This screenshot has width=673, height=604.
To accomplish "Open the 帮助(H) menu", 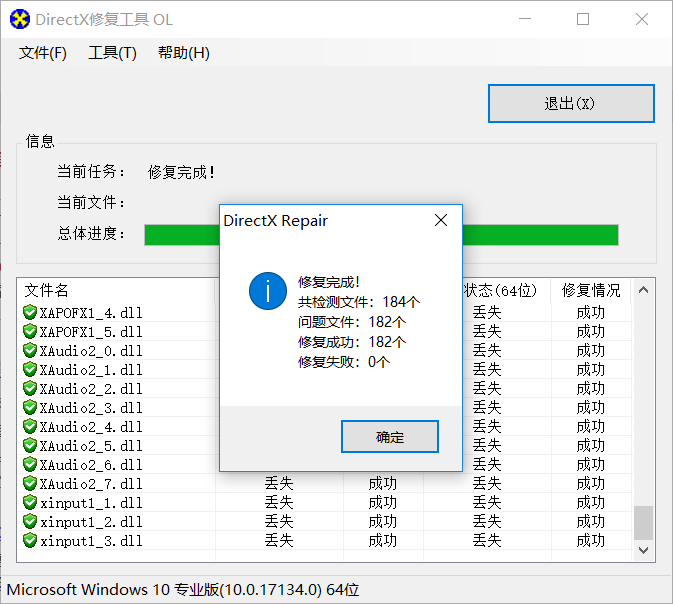I will point(184,53).
